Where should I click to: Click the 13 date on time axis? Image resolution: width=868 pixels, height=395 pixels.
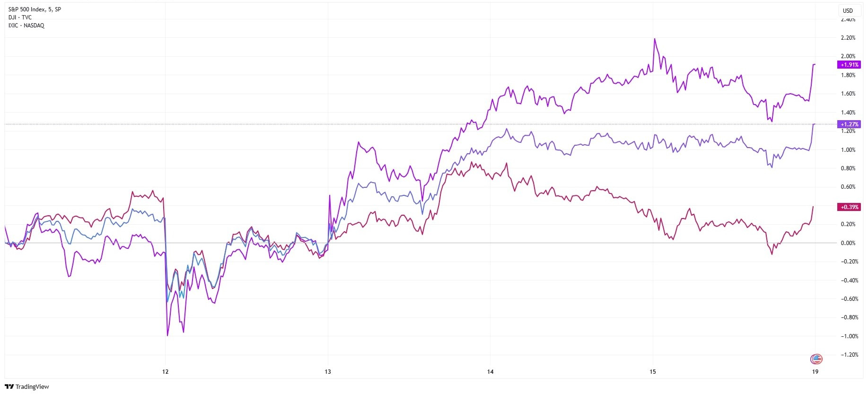(x=328, y=372)
